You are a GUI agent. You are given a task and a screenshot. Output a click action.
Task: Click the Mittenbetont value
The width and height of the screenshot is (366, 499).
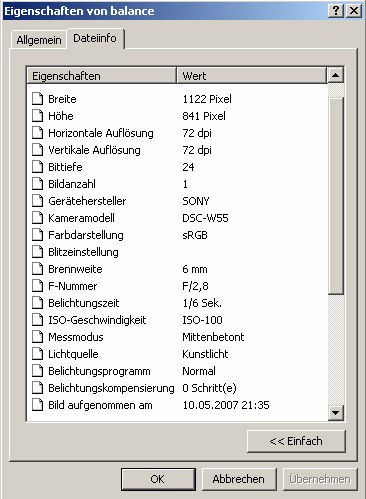pos(213,337)
